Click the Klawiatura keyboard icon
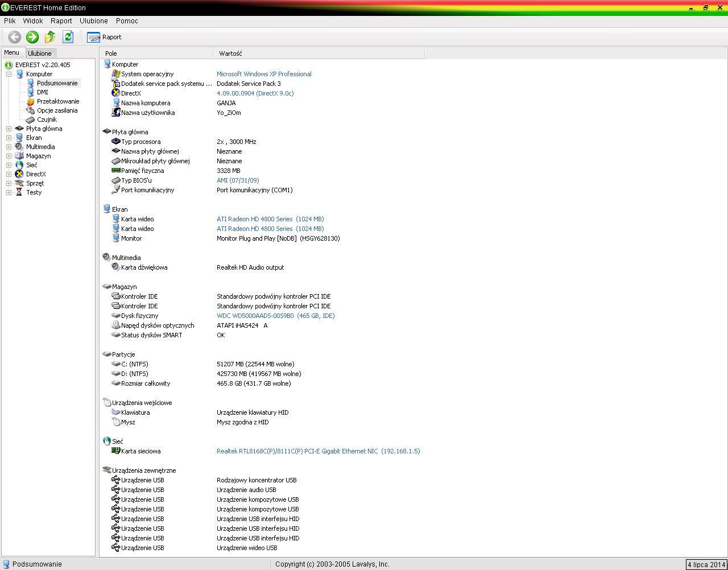This screenshot has height=570, width=728. [x=116, y=412]
